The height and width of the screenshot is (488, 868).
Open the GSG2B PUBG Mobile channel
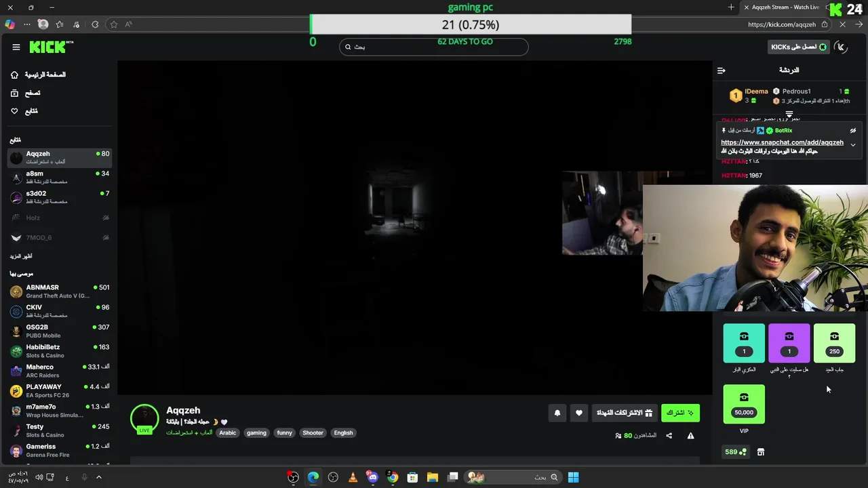(x=60, y=331)
